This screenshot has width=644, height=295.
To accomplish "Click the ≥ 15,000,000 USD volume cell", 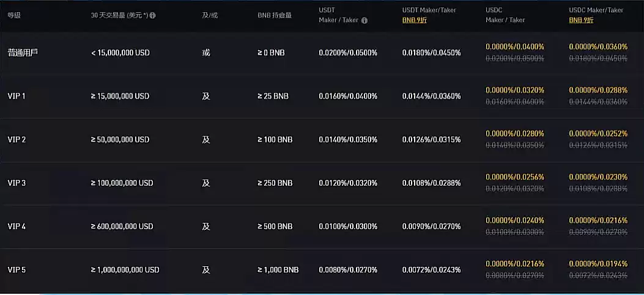I will click(120, 96).
